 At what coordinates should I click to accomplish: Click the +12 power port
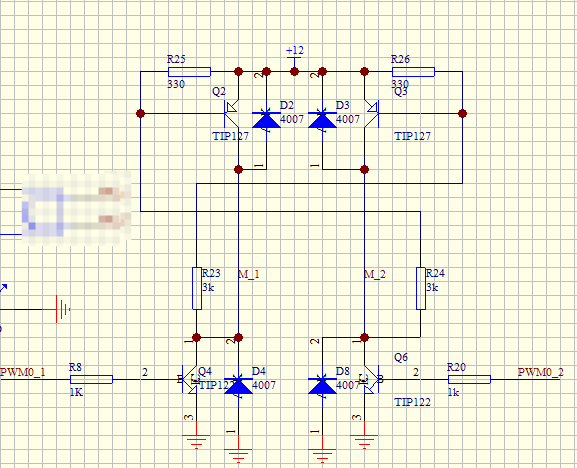pyautogui.click(x=294, y=55)
